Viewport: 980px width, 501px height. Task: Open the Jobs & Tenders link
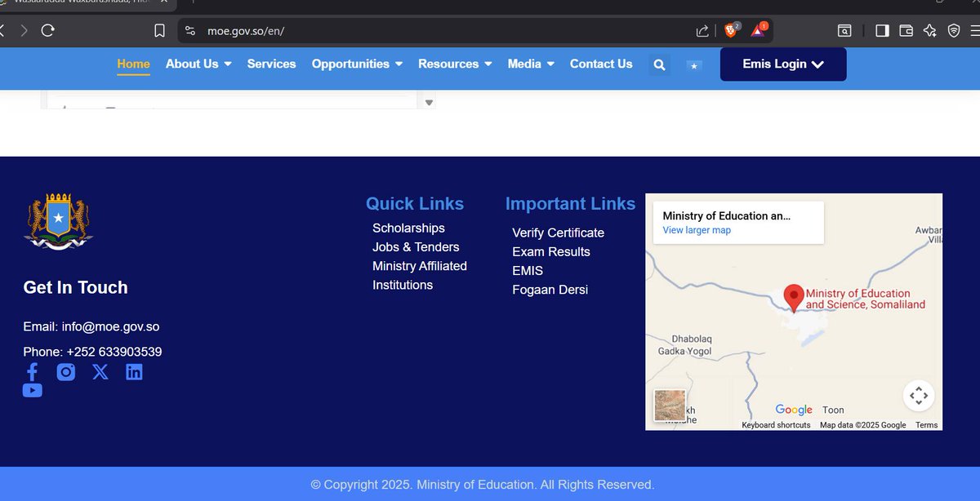click(x=416, y=246)
